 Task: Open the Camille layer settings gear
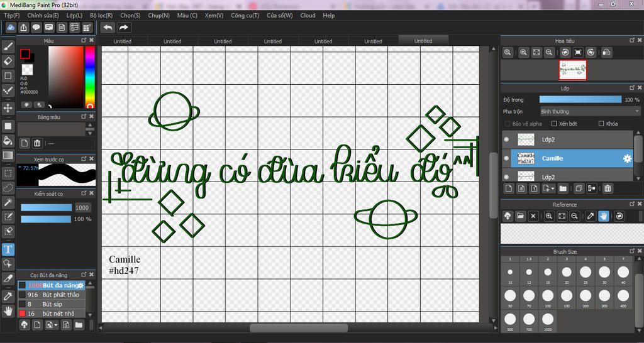[627, 158]
